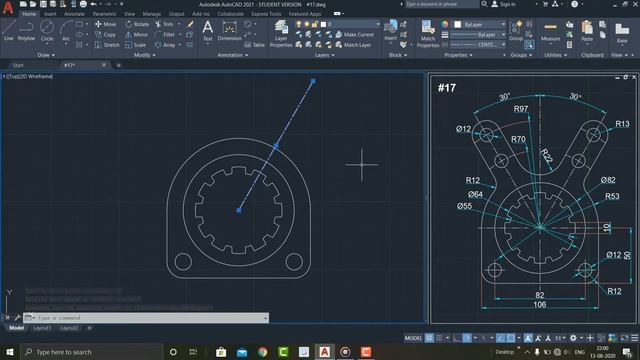This screenshot has height=360, width=640.
Task: Switch to the Layout1 tab
Action: coord(42,328)
